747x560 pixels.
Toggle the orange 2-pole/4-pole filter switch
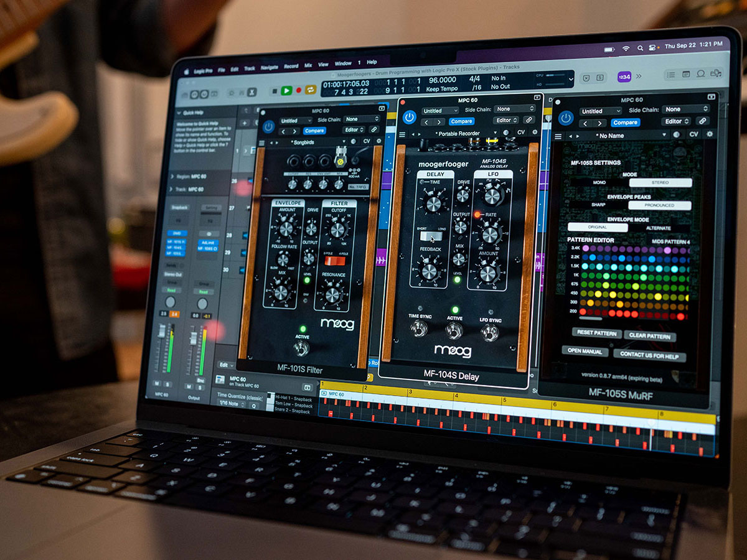(336, 261)
